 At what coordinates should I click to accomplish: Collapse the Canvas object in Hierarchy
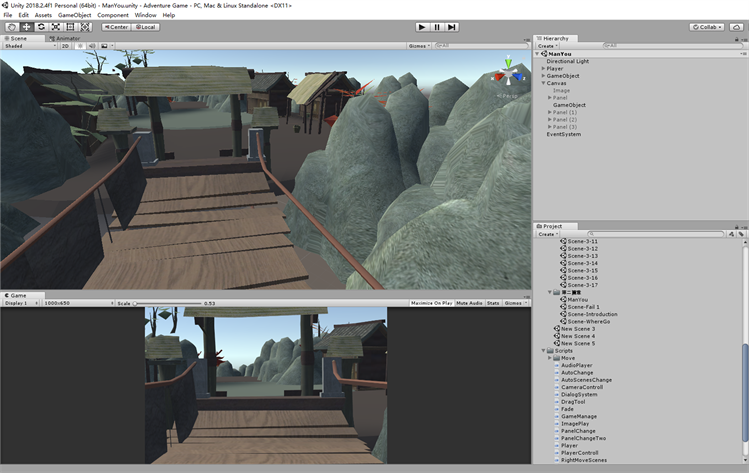point(543,83)
